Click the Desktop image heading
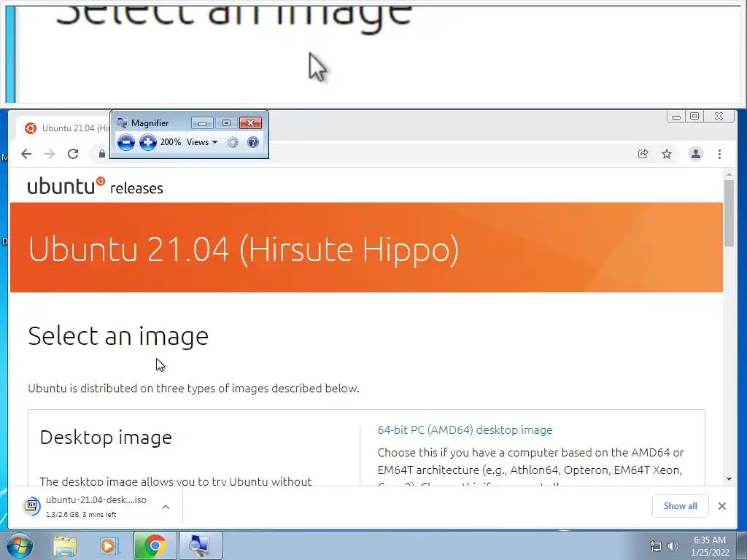This screenshot has width=747, height=560. coord(106,437)
